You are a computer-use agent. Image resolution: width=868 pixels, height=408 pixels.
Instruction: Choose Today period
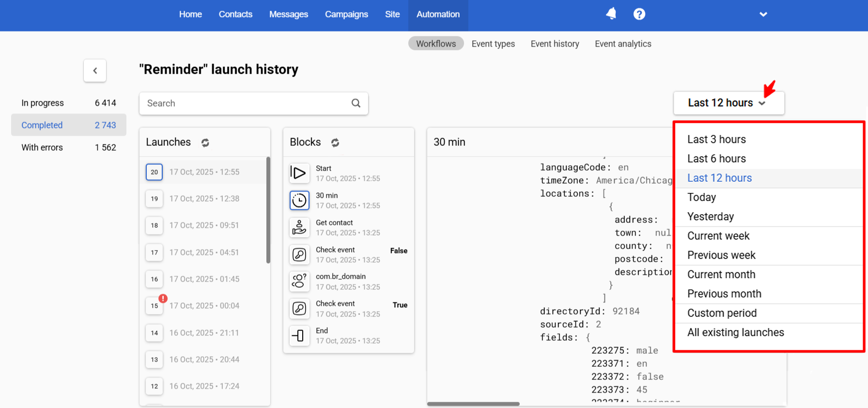click(x=769, y=197)
